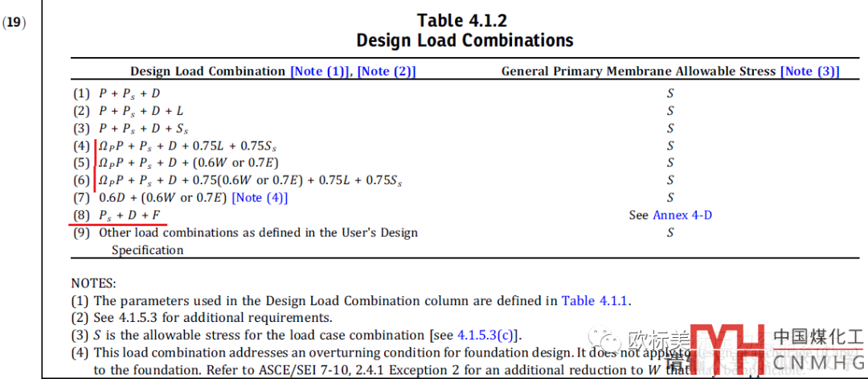Click combination (9) Other load combinations text
The height and width of the screenshot is (379, 868).
[257, 233]
